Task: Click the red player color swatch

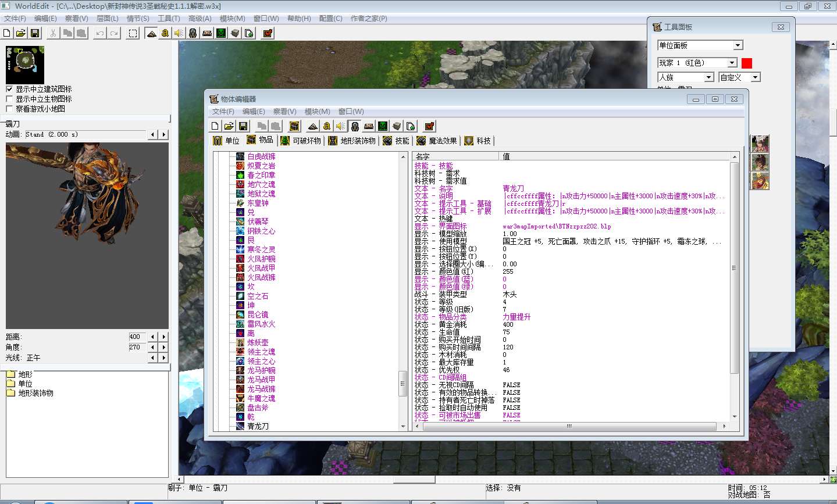Action: pos(747,63)
